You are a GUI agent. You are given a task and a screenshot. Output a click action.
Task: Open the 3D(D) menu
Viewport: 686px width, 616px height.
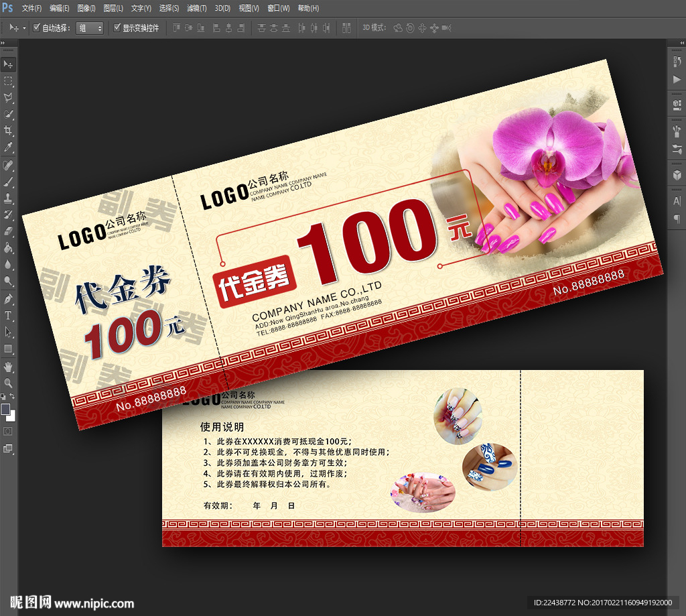click(x=222, y=8)
